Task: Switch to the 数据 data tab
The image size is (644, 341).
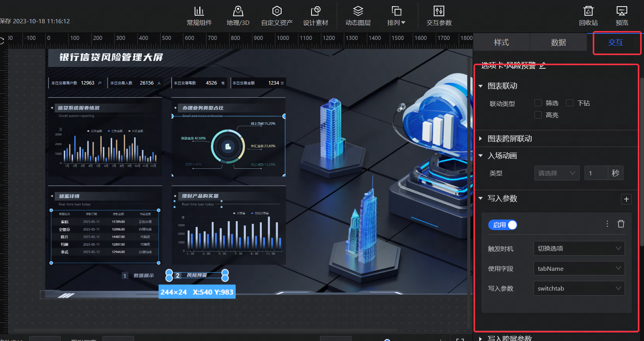Action: [558, 42]
